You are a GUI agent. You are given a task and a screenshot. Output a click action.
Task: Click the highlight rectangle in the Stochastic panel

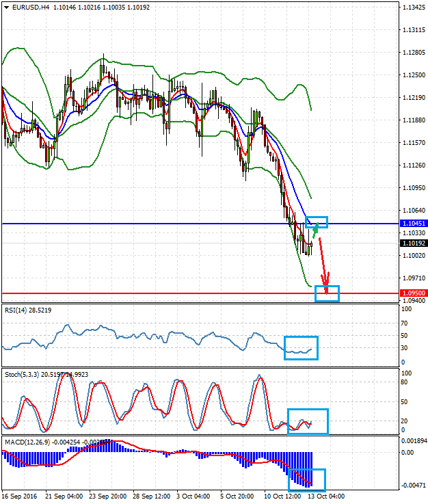[x=308, y=421]
